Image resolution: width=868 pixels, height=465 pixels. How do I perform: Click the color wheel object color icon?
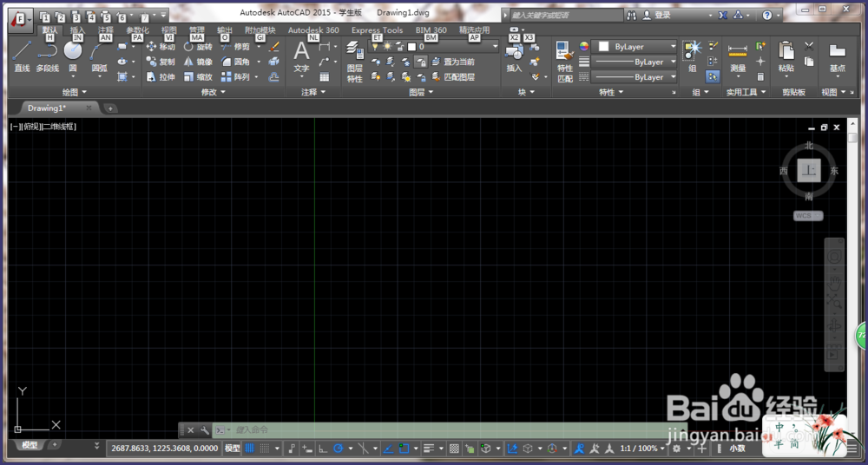pos(583,47)
